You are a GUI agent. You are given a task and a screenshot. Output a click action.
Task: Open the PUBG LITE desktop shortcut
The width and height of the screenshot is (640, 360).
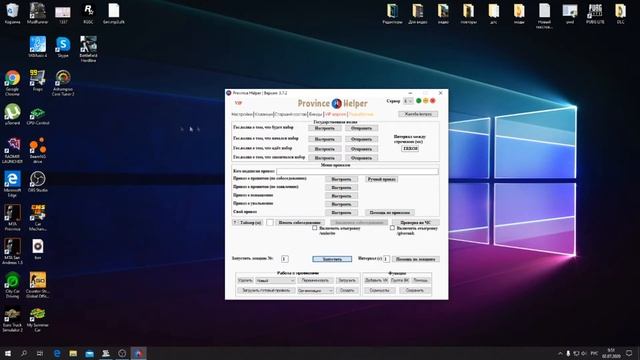click(595, 13)
